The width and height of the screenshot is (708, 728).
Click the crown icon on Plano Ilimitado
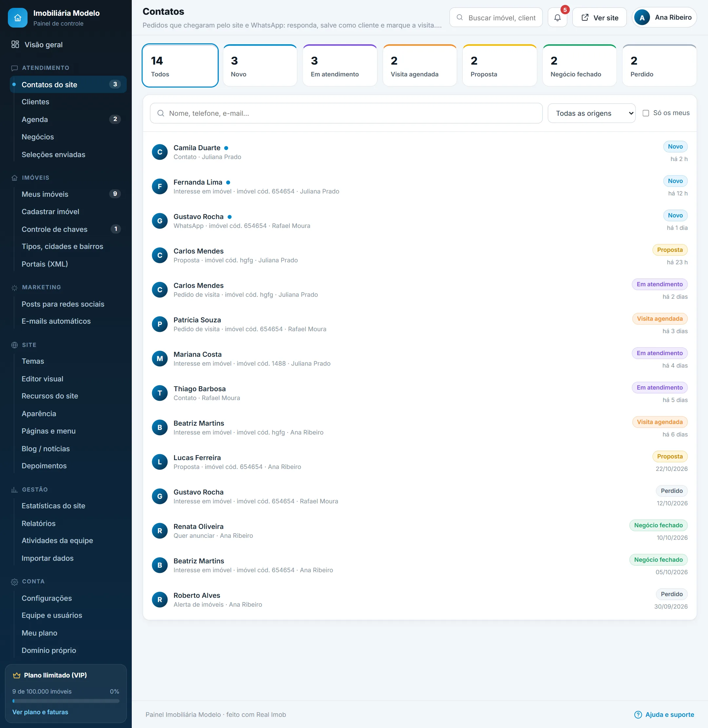(x=16, y=675)
